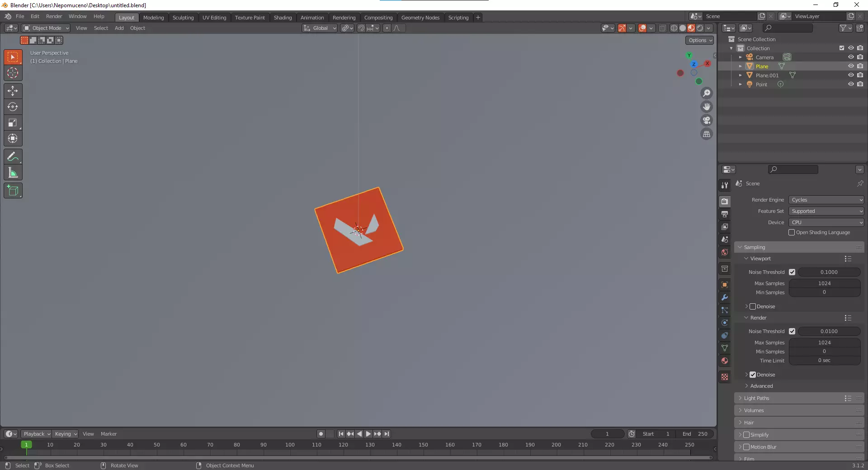
Task: Open the Texture properties checker tab
Action: (x=725, y=377)
